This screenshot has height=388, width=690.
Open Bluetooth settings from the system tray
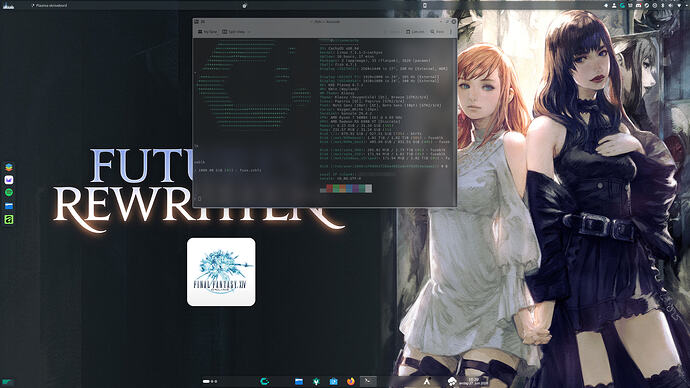click(663, 5)
